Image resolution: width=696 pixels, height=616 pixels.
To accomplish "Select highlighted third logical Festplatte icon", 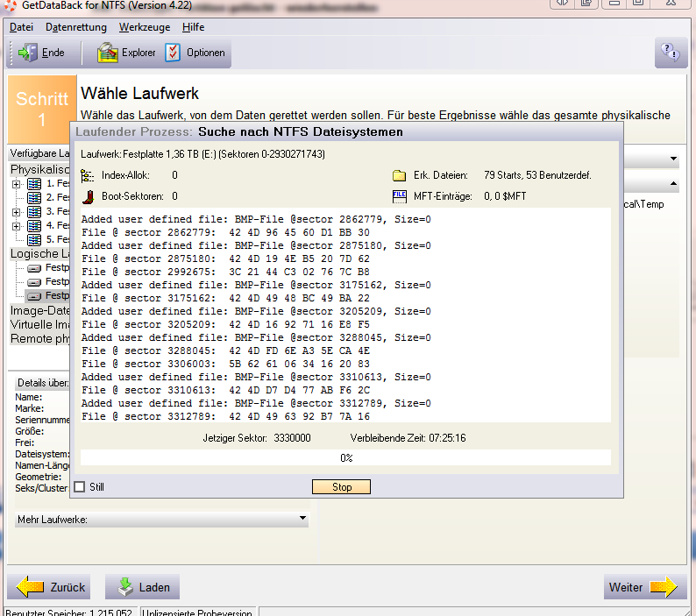I will (34, 296).
